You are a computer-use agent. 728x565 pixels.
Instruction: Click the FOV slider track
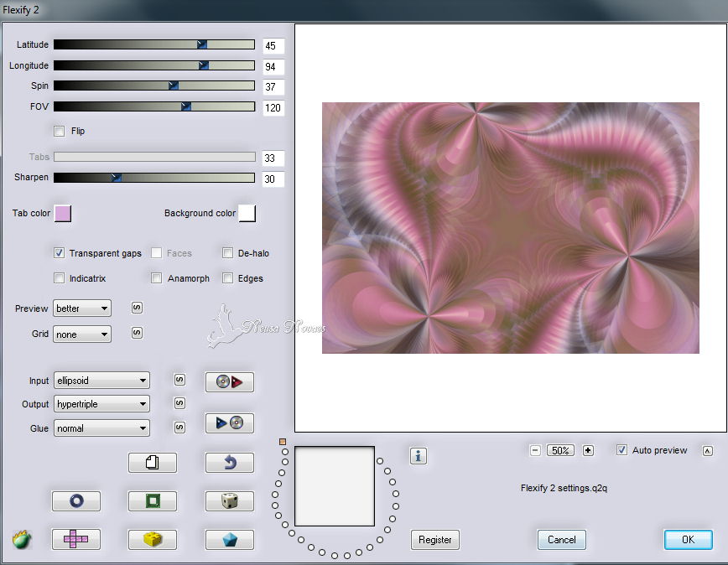[154, 106]
